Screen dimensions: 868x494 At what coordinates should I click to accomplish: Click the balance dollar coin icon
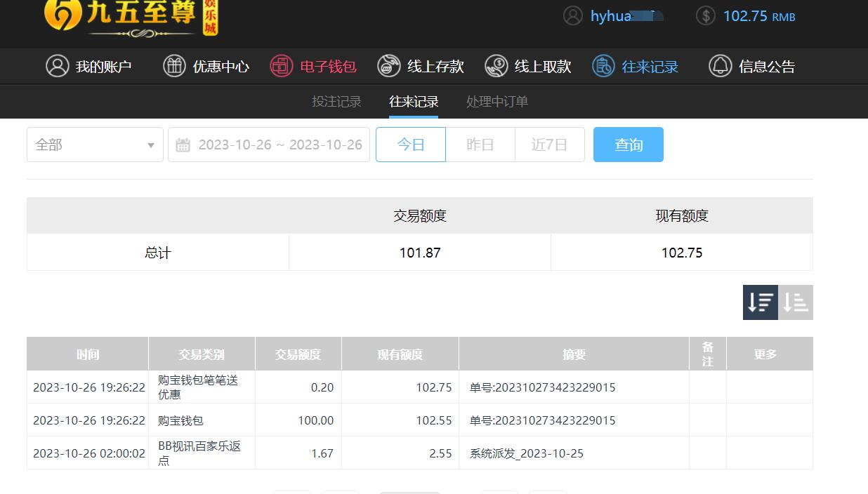[706, 15]
